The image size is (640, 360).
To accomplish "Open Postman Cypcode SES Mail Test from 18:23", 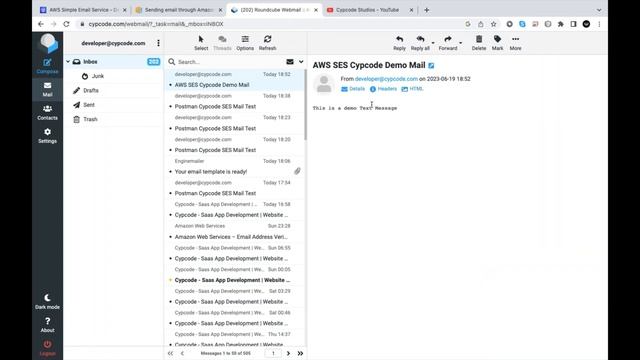I will [234, 123].
